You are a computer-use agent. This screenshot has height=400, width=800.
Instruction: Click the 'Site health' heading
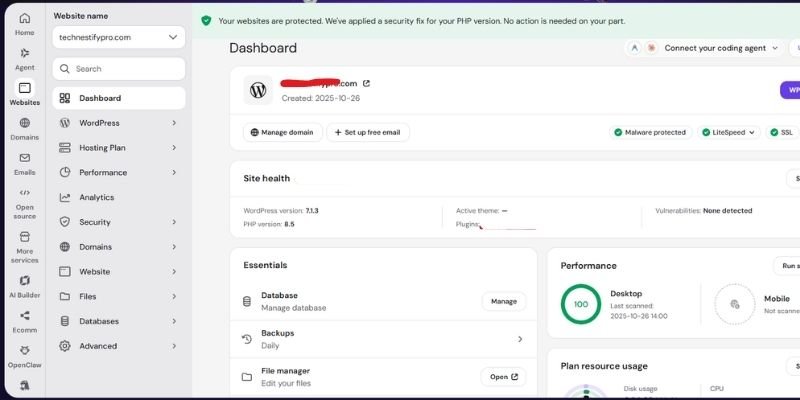point(266,178)
